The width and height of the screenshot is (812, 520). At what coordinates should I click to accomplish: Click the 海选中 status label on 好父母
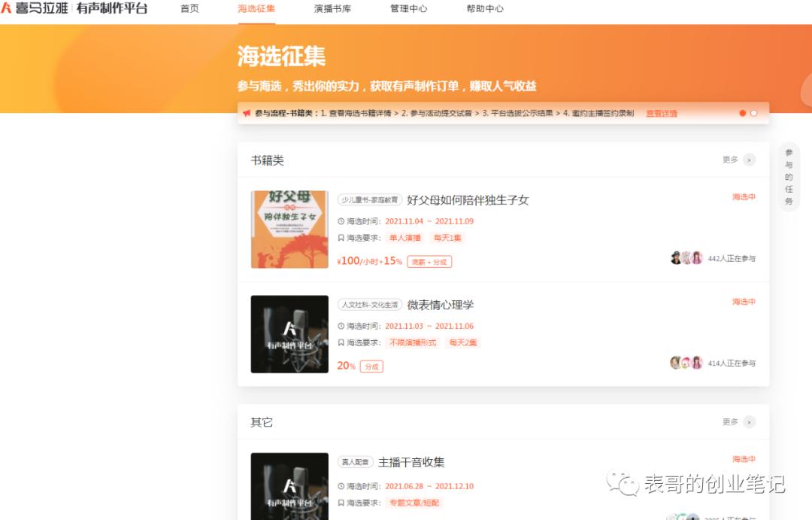click(743, 196)
